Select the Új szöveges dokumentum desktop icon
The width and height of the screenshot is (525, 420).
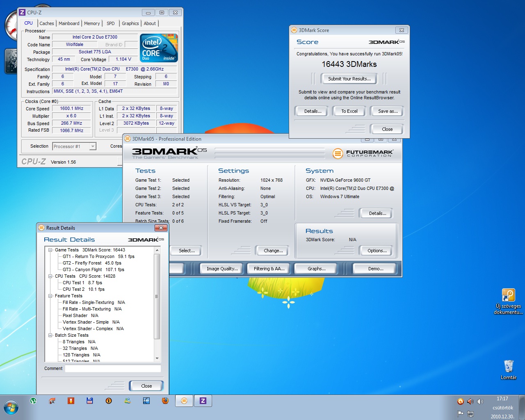tap(508, 301)
